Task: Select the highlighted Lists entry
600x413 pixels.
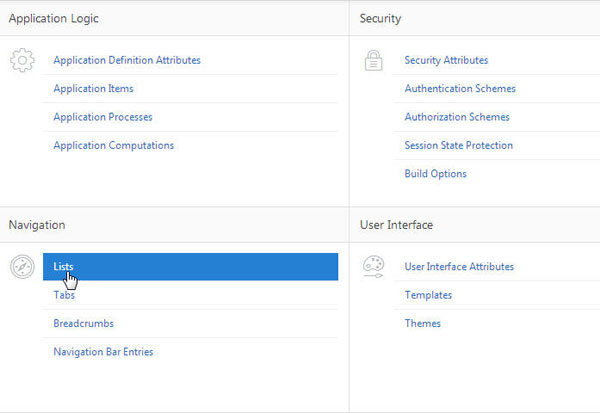Action: pos(190,266)
